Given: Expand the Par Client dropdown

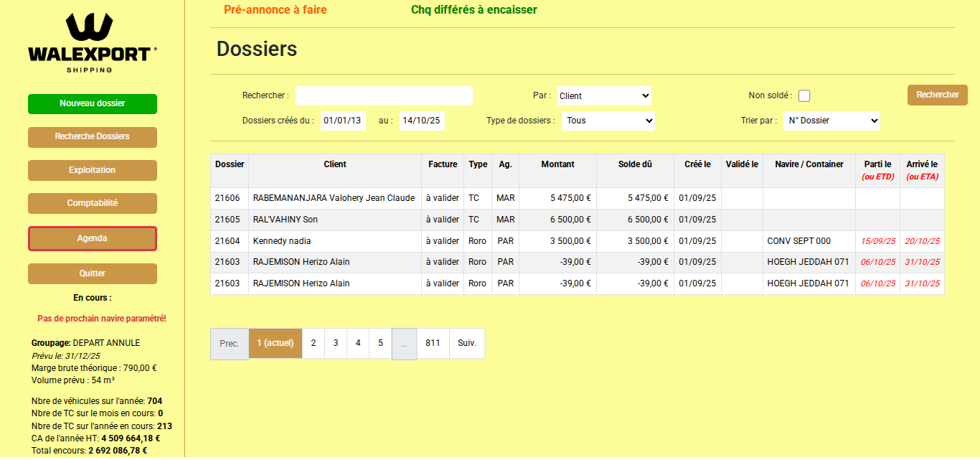Looking at the screenshot, I should pos(604,95).
